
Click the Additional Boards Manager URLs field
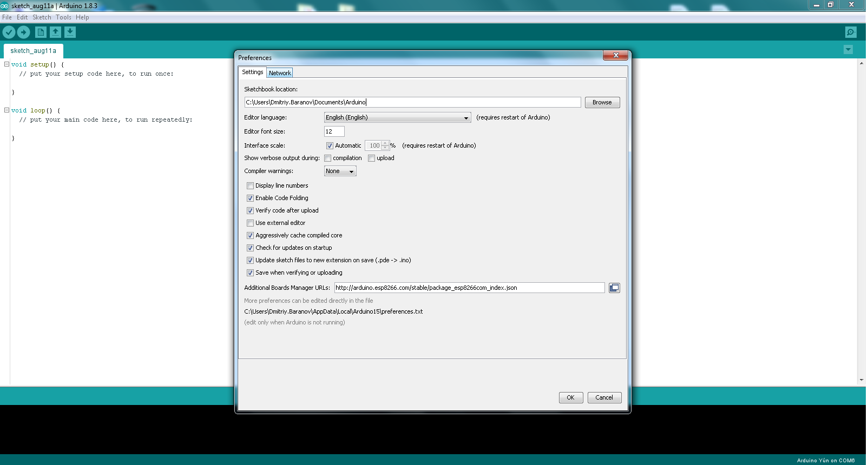pyautogui.click(x=470, y=288)
